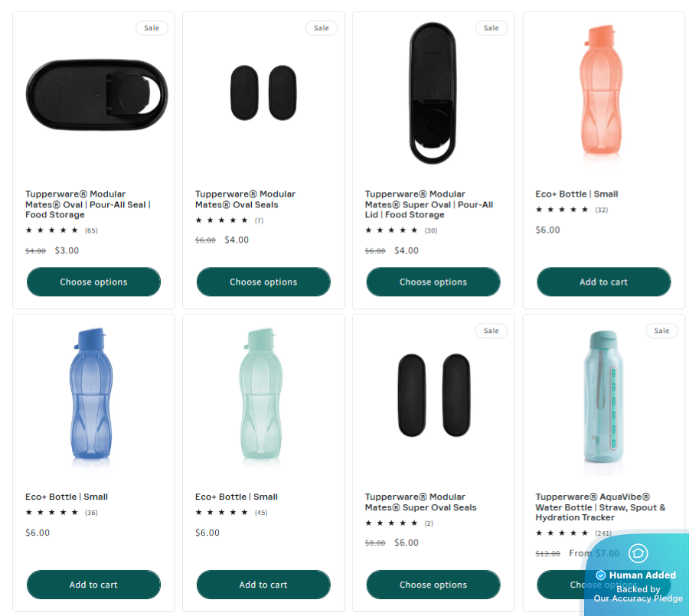Open the AquaVibe Water Bottle product photo
Viewport: 689px width, 616px height.
click(603, 396)
